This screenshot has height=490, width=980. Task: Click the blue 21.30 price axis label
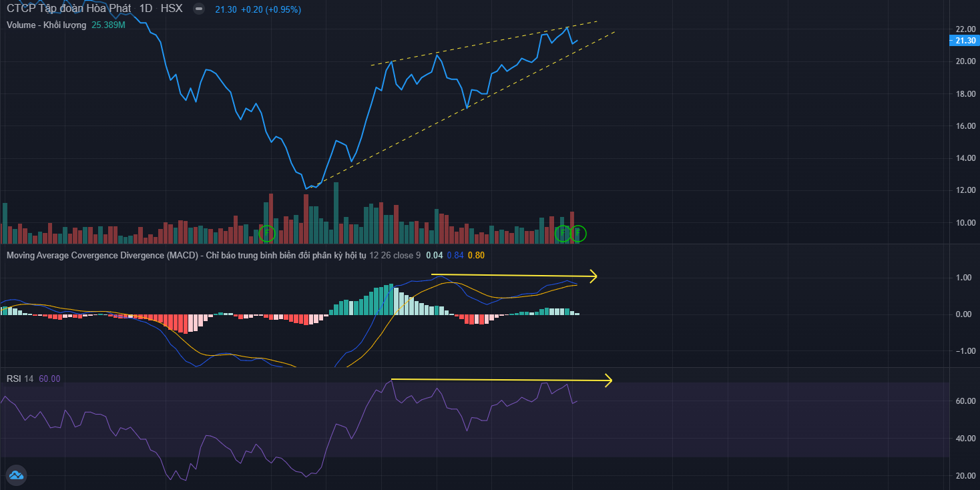(965, 41)
